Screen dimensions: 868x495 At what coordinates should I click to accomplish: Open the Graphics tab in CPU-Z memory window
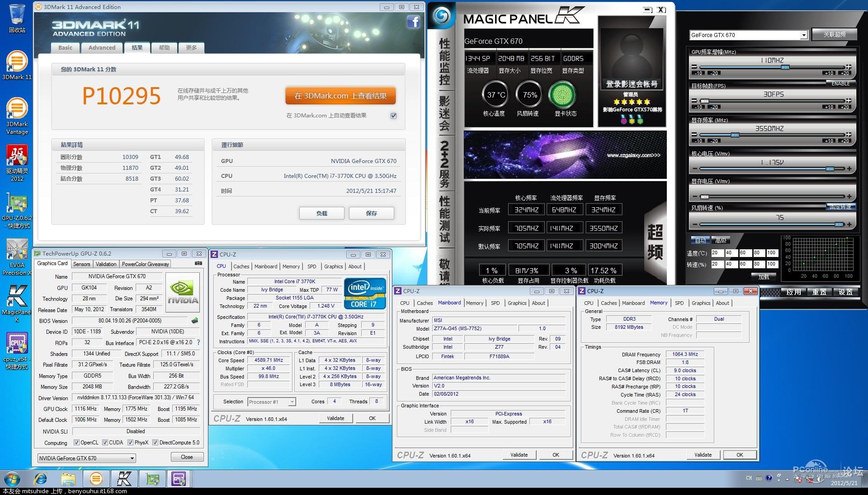coord(701,303)
